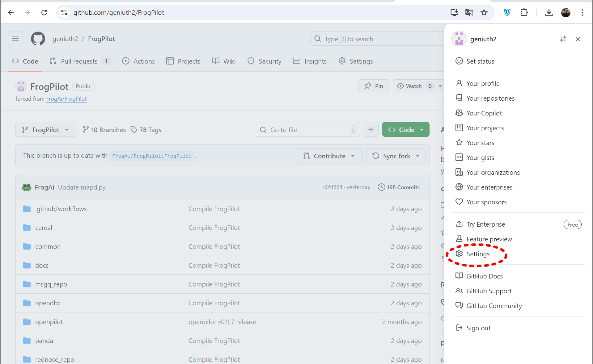
Task: Switch to the Code tab
Action: click(25, 61)
